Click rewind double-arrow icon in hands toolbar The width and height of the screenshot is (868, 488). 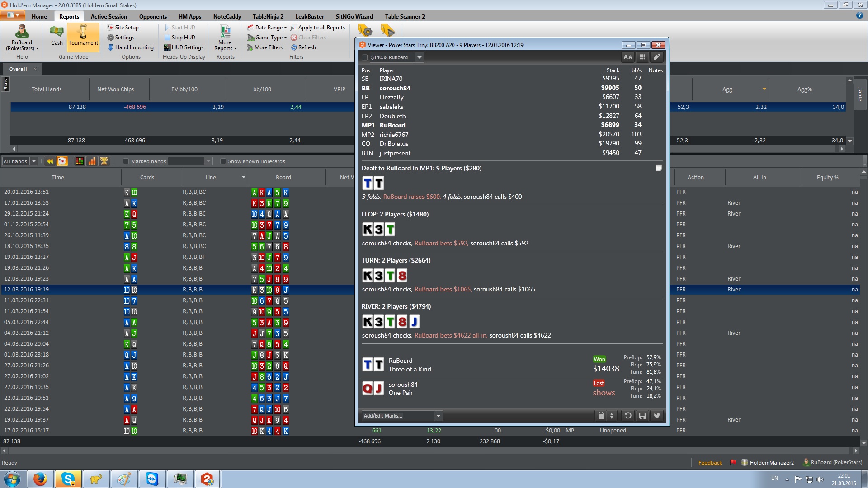(50, 161)
